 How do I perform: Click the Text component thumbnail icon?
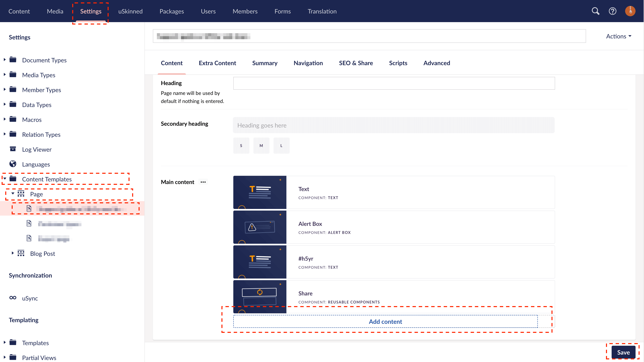(260, 192)
